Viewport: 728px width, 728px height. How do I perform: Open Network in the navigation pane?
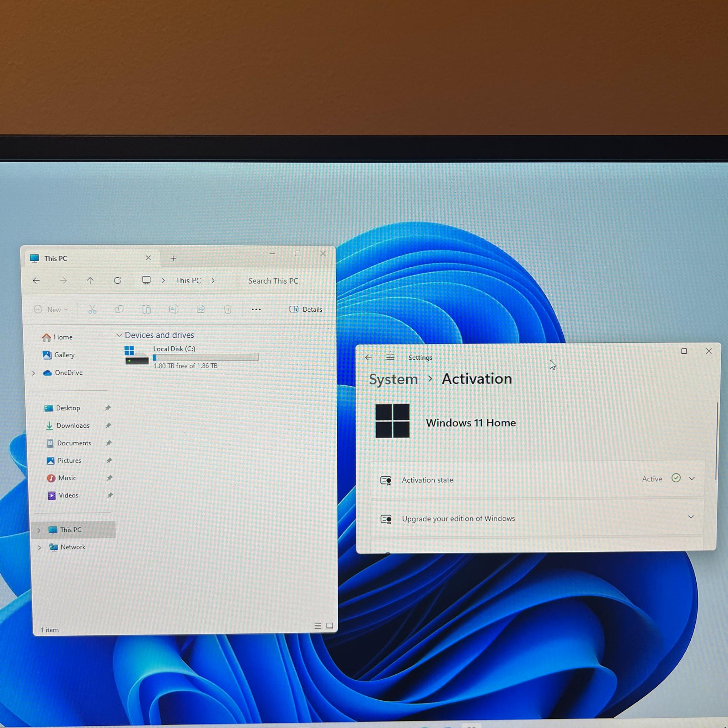click(68, 547)
